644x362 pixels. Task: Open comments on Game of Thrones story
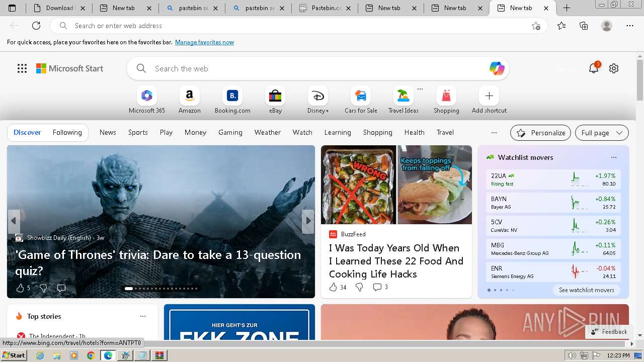click(x=61, y=288)
